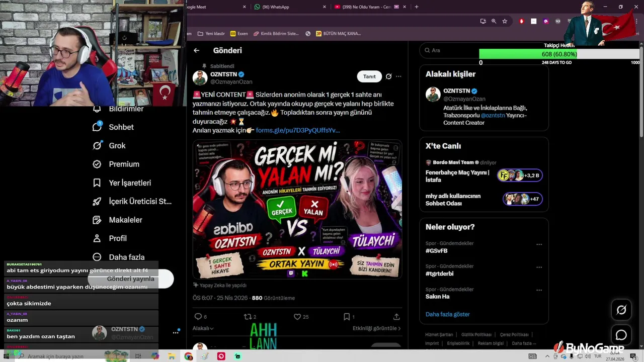Repost the post with retweet icon
The height and width of the screenshot is (362, 644).
pos(247,317)
